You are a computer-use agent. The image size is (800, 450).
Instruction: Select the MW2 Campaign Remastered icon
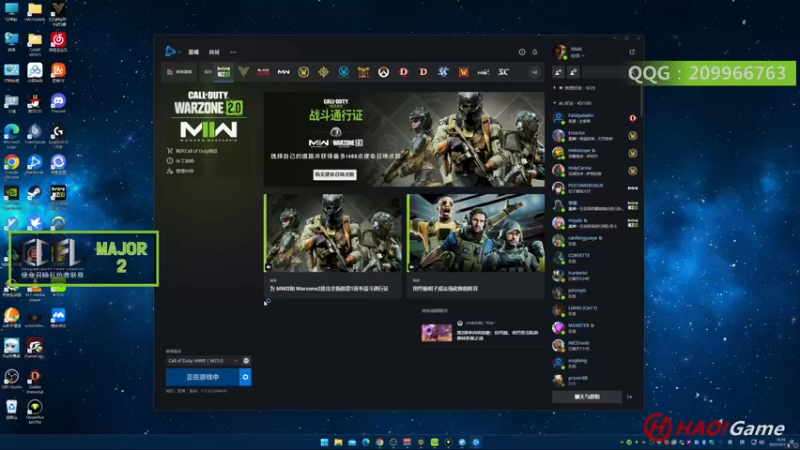[483, 72]
